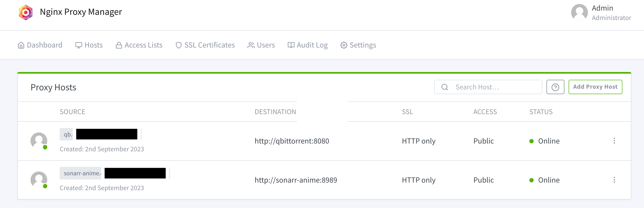Image resolution: width=644 pixels, height=208 pixels.
Task: Click the Settings gear icon
Action: click(x=344, y=45)
